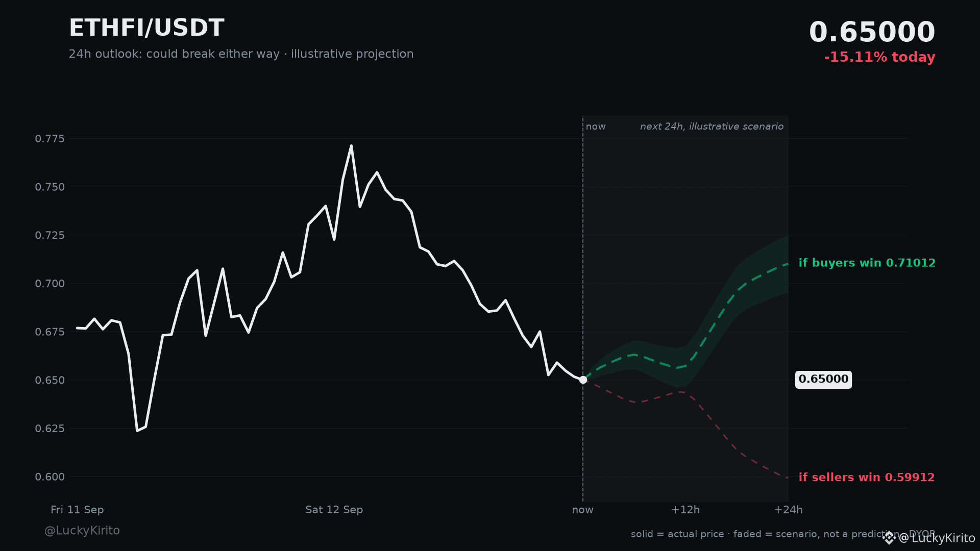Select the 'if buyers win 0.71012' label

867,263
